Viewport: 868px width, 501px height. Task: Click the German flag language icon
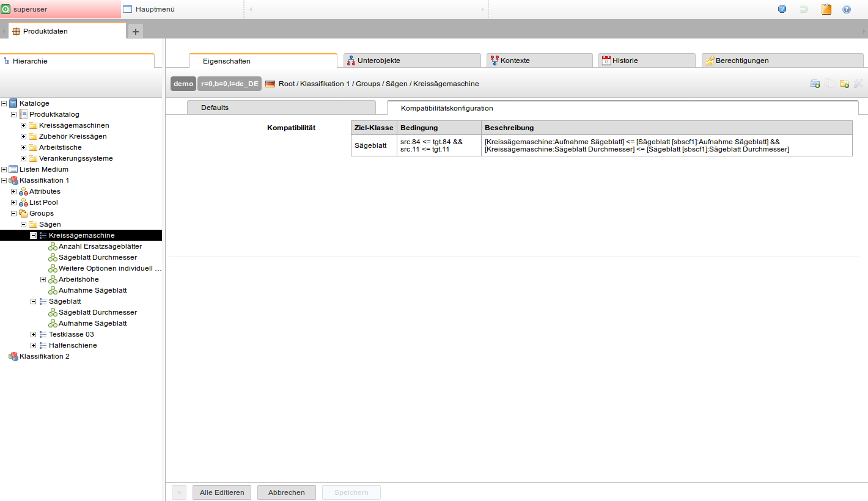point(270,84)
